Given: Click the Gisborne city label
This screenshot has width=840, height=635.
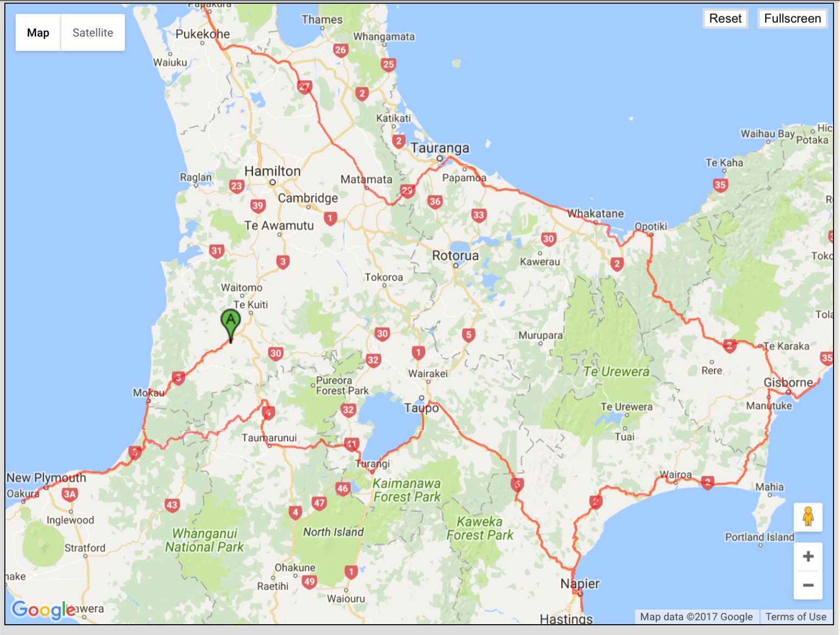Looking at the screenshot, I should coord(788,382).
